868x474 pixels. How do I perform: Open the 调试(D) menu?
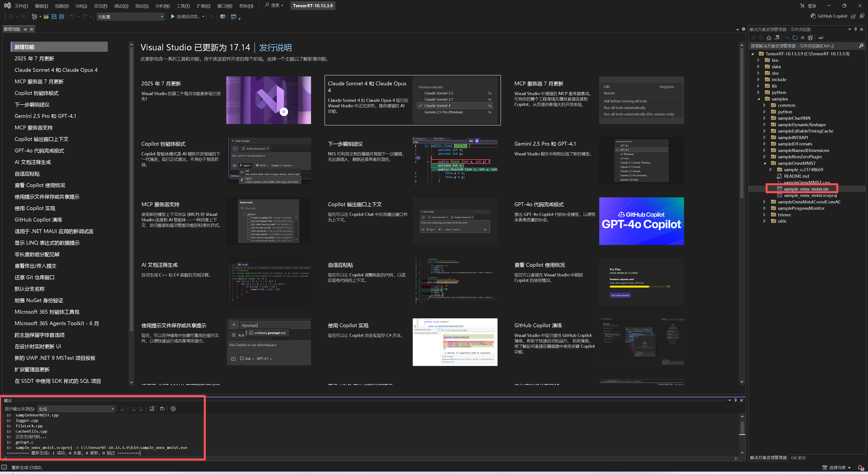[x=121, y=6]
